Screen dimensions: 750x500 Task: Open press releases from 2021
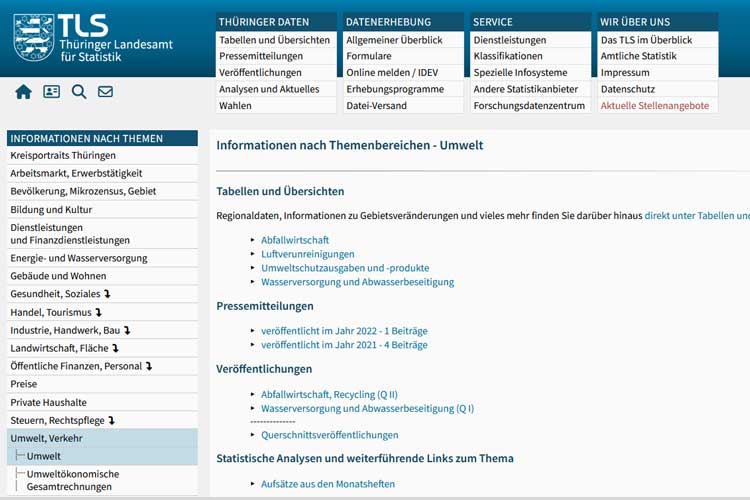pyautogui.click(x=344, y=344)
